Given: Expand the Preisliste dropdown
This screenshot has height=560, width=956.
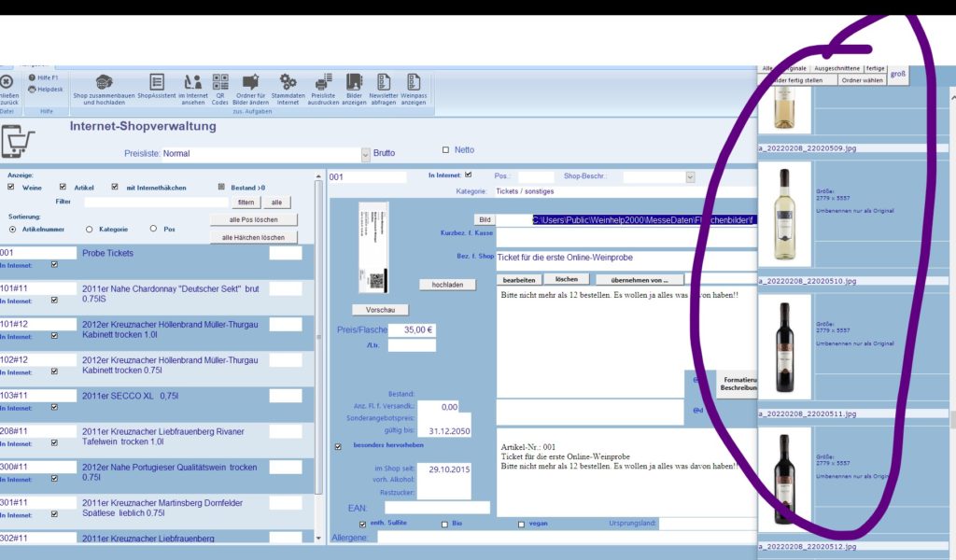Looking at the screenshot, I should (365, 154).
